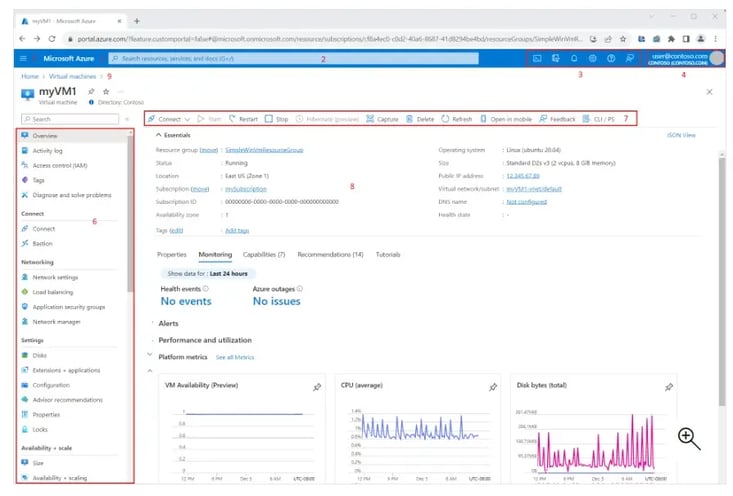This screenshot has height=496, width=733.
Task: Open the Connect dropdown in the command bar
Action: point(169,119)
